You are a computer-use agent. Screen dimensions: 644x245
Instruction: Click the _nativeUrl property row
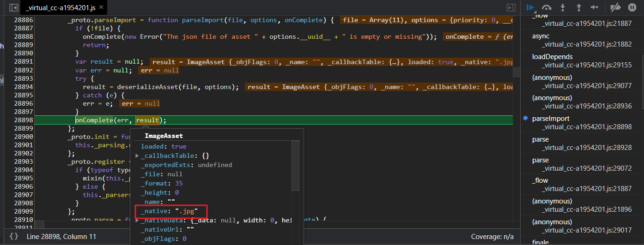(168, 229)
